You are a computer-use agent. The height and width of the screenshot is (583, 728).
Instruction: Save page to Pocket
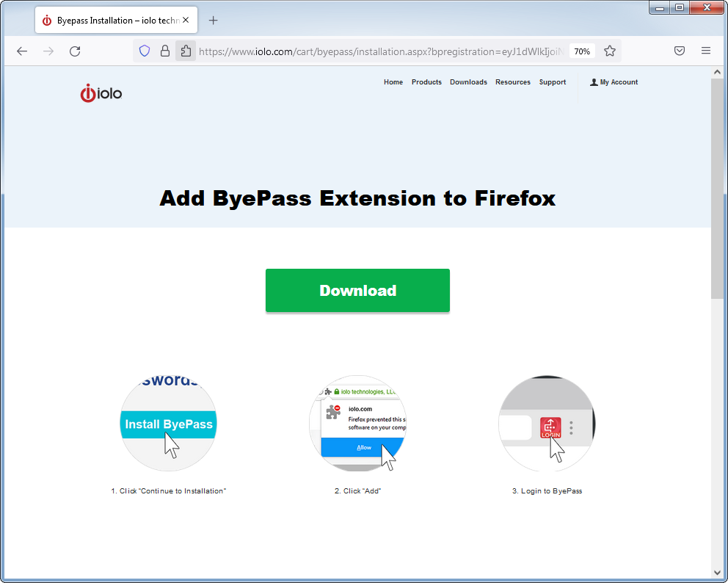coord(680,51)
